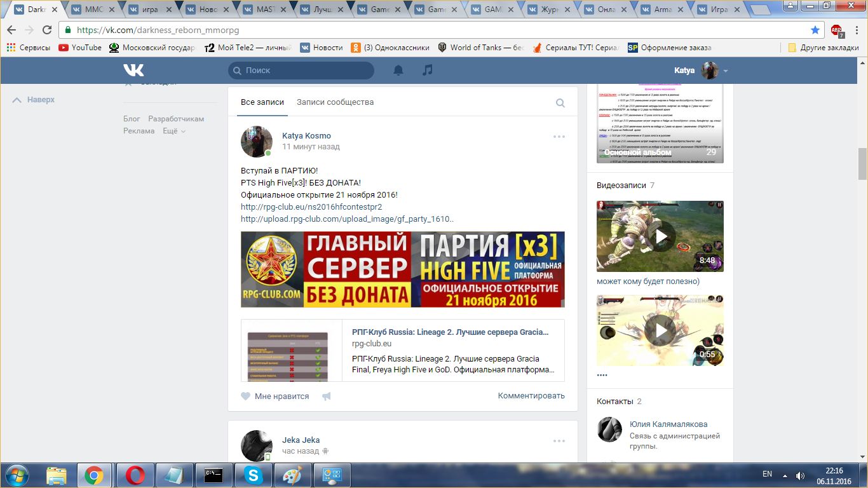Expand the Katya profile dropdown menu
This screenshot has height=488, width=868.
click(x=726, y=71)
